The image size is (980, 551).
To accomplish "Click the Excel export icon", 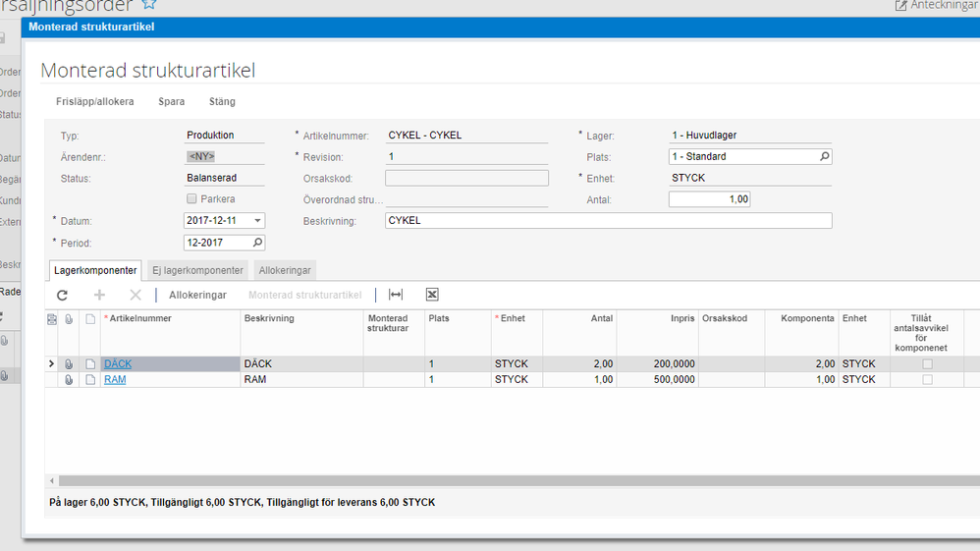I will click(432, 295).
